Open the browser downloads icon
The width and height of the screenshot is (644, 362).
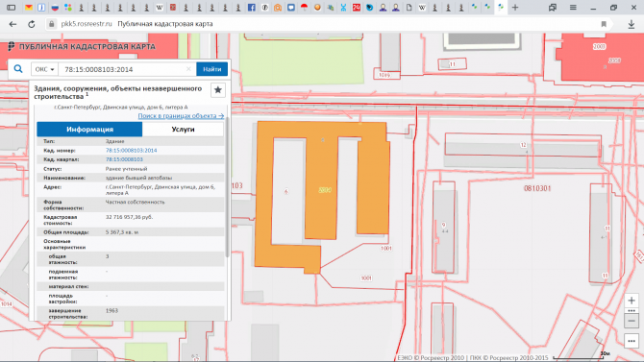point(632,24)
